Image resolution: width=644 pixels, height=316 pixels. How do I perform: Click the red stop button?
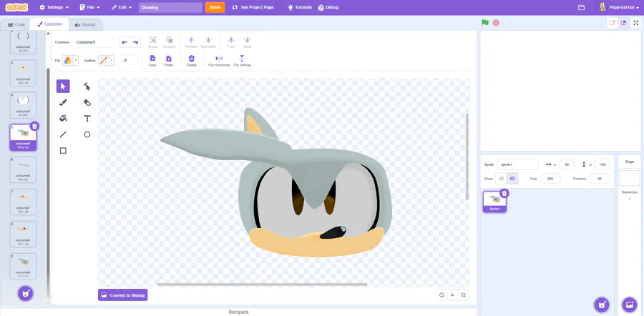coord(496,23)
